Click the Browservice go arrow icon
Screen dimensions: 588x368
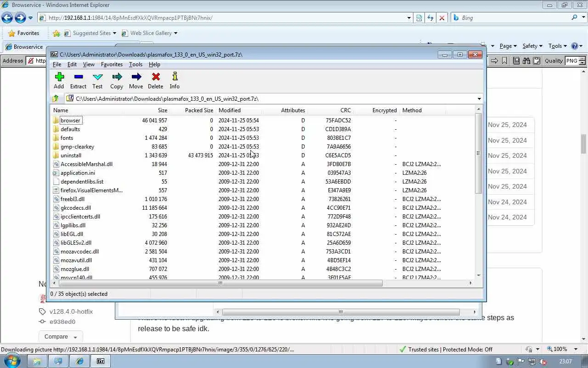(494, 61)
